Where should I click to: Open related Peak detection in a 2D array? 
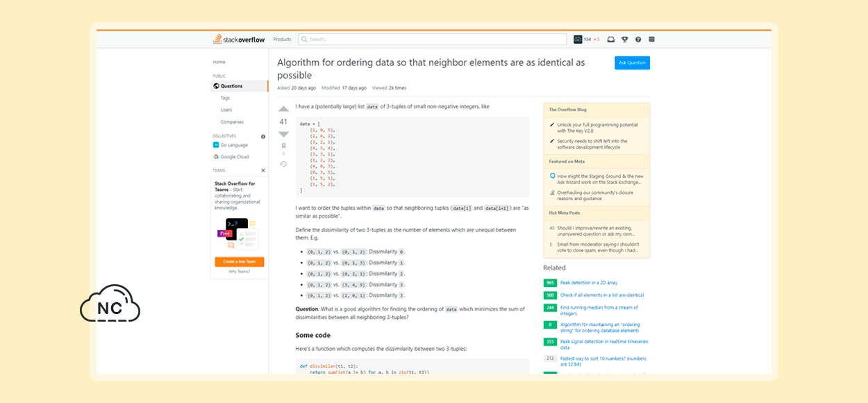pyautogui.click(x=589, y=283)
